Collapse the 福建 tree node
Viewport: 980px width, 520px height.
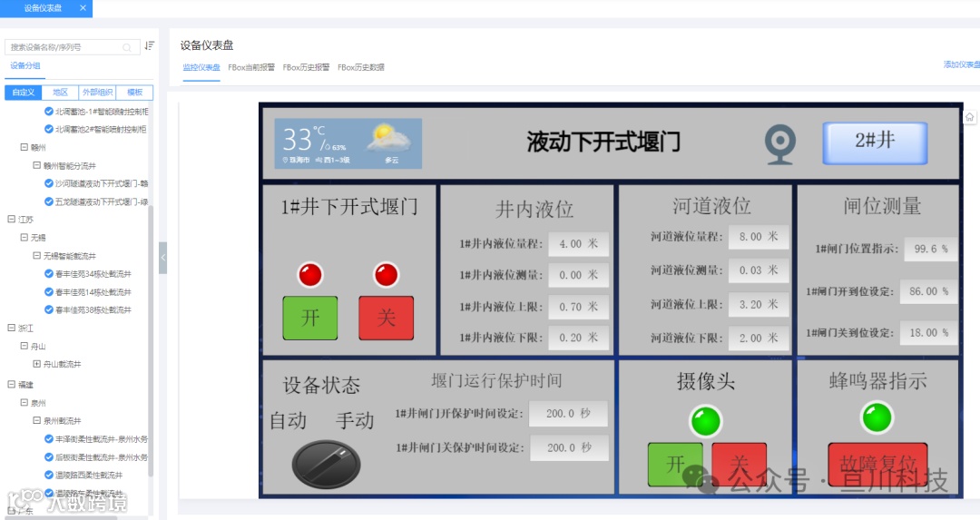(11, 385)
